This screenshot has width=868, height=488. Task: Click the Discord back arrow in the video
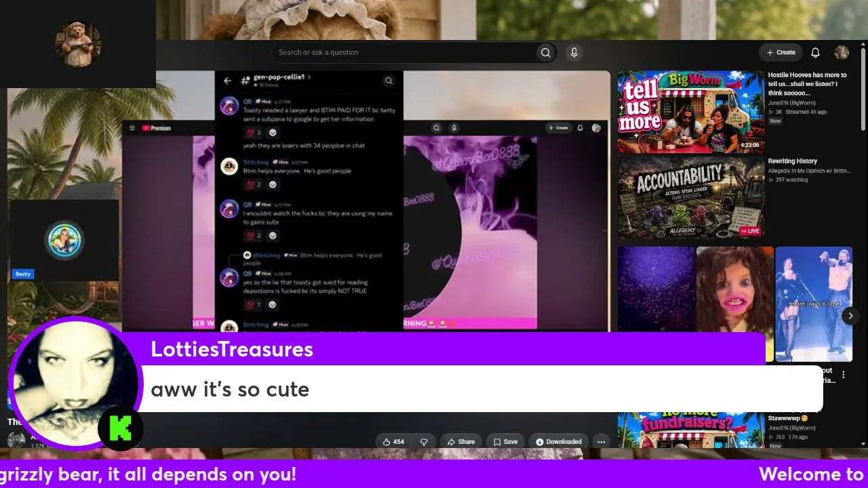[x=227, y=81]
